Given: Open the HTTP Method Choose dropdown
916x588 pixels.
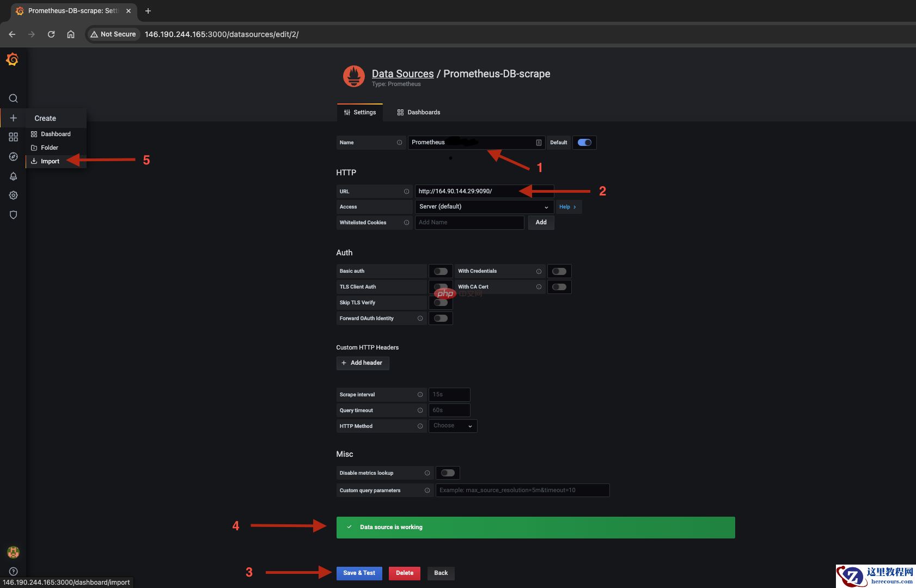Looking at the screenshot, I should pyautogui.click(x=453, y=426).
